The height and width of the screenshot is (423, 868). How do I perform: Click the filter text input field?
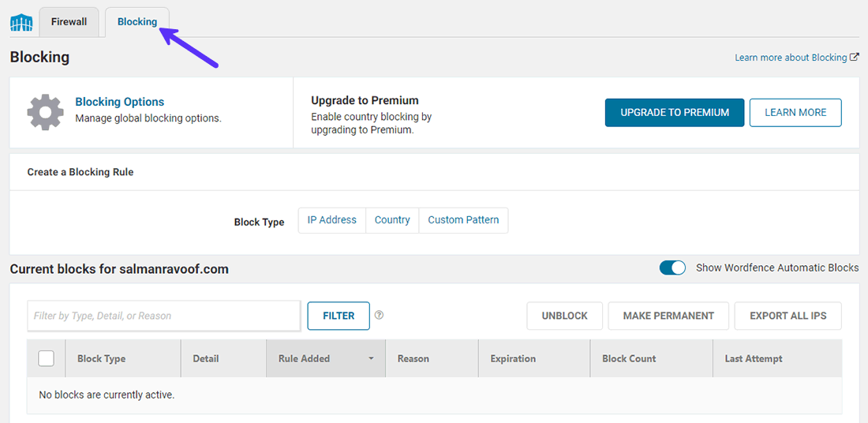163,316
